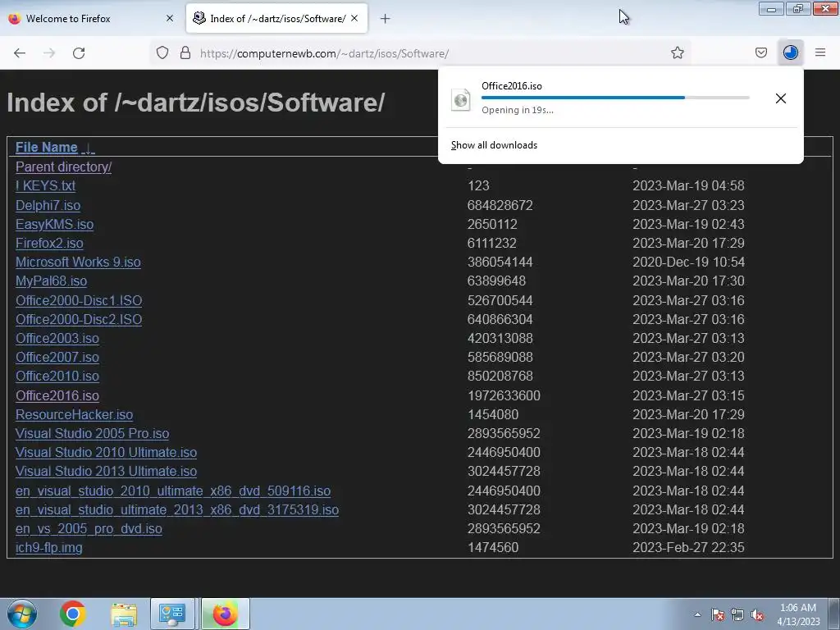Open the tracking protection shield icon

click(x=162, y=53)
